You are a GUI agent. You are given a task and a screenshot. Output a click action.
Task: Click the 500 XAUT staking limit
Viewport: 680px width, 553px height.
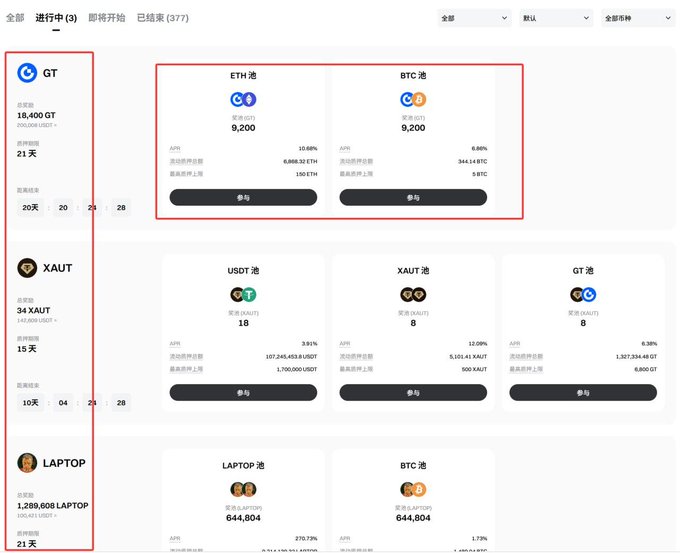[x=474, y=369]
